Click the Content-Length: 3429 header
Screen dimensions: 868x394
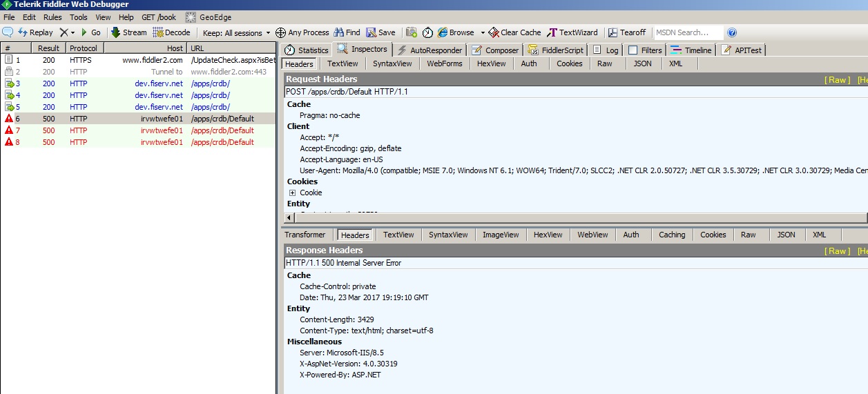pos(337,319)
